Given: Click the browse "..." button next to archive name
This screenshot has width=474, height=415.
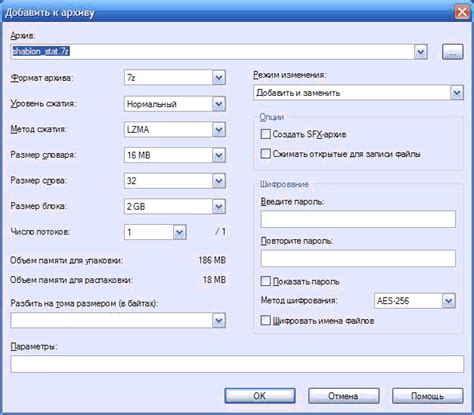Looking at the screenshot, I should [452, 52].
